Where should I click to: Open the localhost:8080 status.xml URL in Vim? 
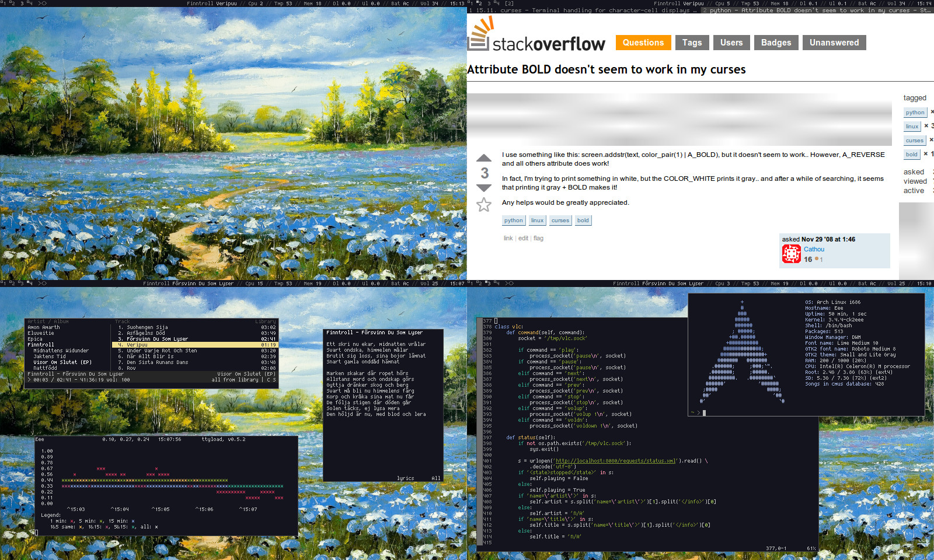click(x=615, y=461)
